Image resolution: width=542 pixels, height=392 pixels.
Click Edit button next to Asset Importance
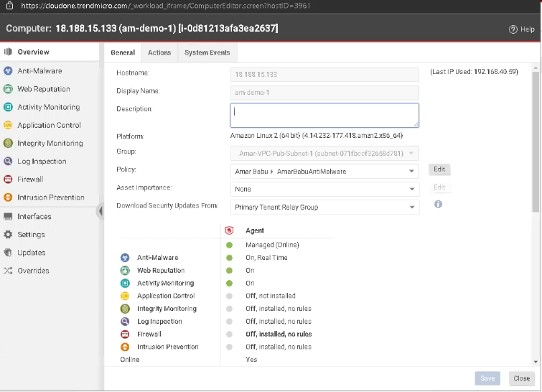(439, 187)
